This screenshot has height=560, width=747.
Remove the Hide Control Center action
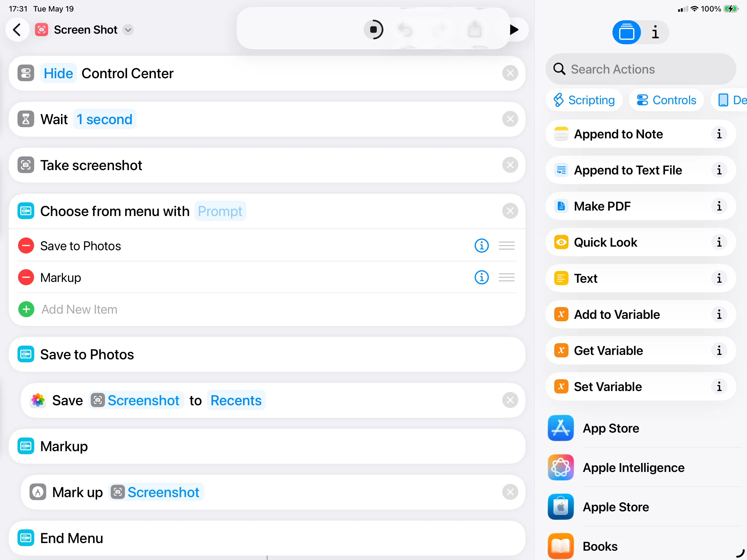pos(510,73)
